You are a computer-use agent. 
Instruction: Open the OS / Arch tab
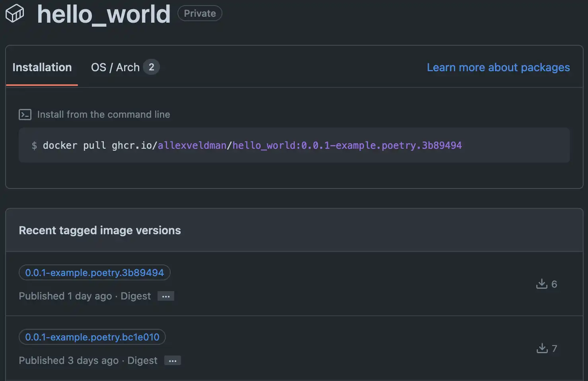coord(115,67)
